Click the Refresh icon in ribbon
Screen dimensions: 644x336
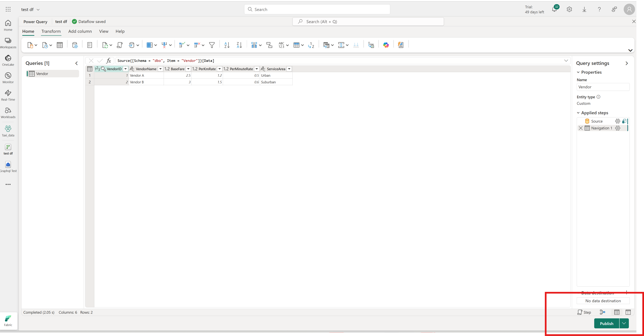coord(105,45)
